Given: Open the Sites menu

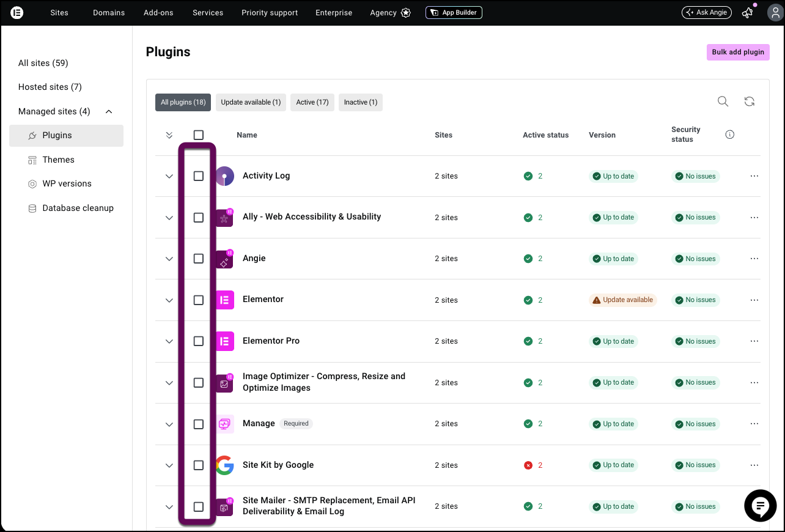Looking at the screenshot, I should click(x=59, y=12).
